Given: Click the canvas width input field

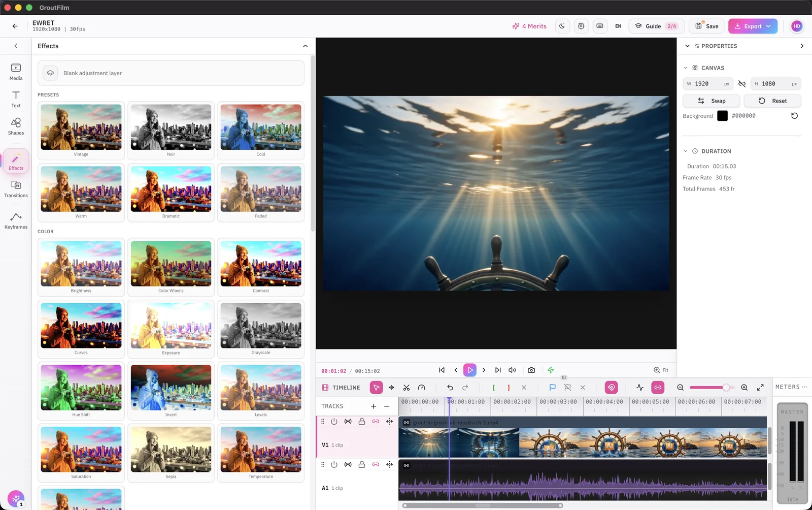Looking at the screenshot, I should [x=708, y=84].
